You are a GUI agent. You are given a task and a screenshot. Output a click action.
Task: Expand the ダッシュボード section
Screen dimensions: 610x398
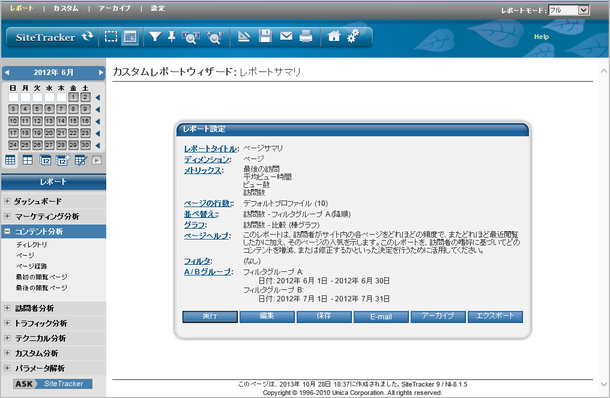click(x=7, y=201)
